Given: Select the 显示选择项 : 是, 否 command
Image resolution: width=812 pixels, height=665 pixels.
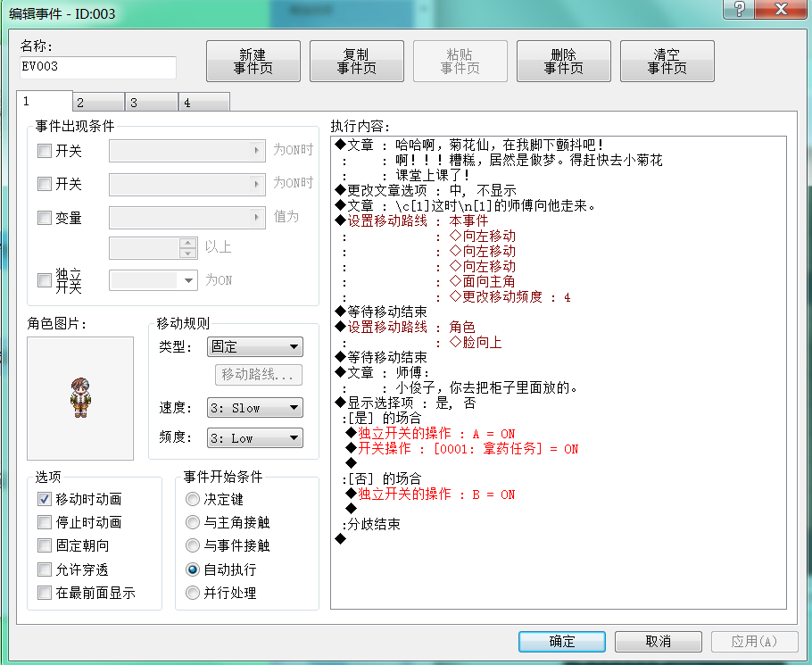Looking at the screenshot, I should (x=405, y=403).
